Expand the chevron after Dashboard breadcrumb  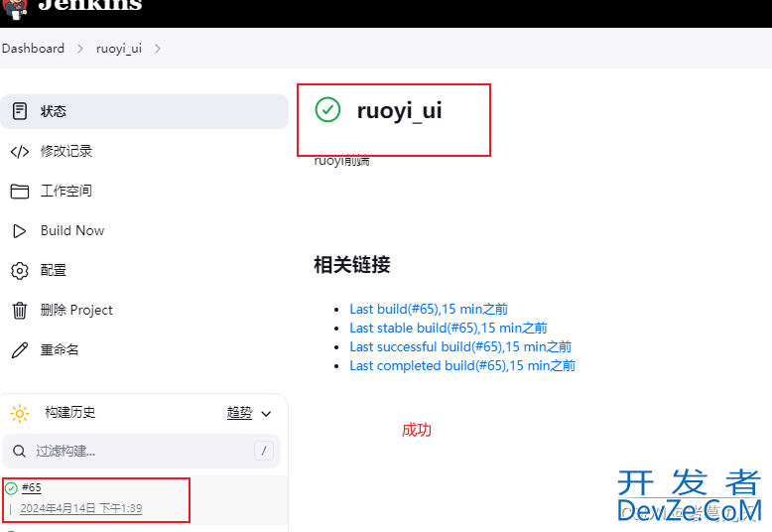tap(80, 49)
